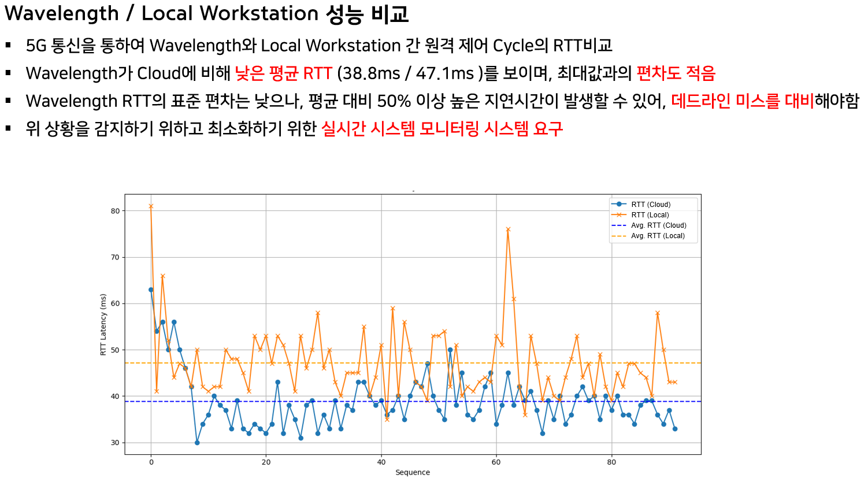Click the x-axis tick label "0"

tap(151, 462)
